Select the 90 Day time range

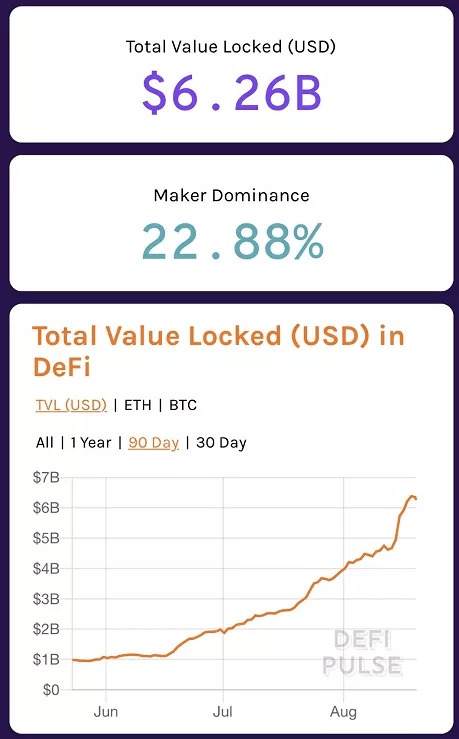[154, 443]
